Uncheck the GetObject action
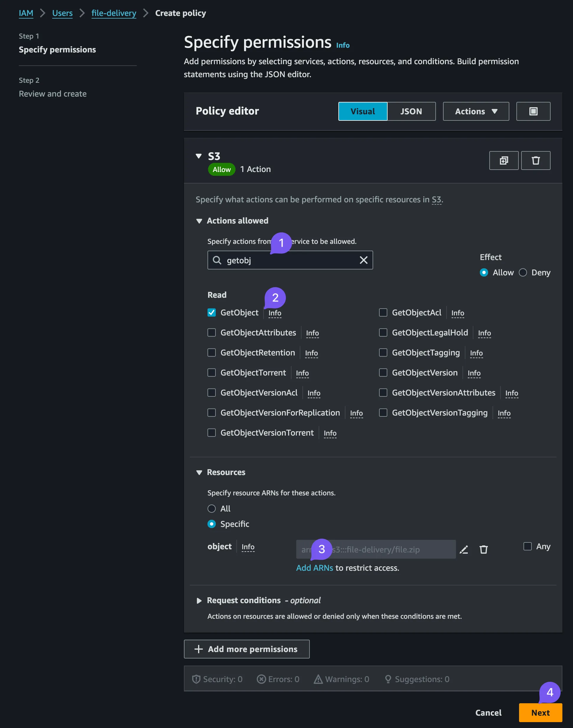Viewport: 573px width, 728px height. (x=211, y=313)
